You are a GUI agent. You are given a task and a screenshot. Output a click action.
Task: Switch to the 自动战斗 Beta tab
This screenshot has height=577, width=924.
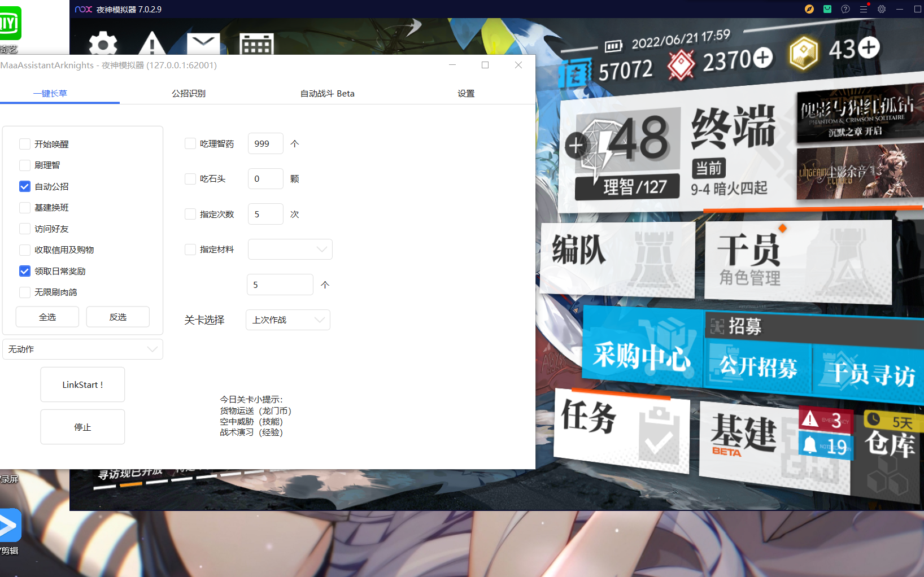[x=327, y=94]
